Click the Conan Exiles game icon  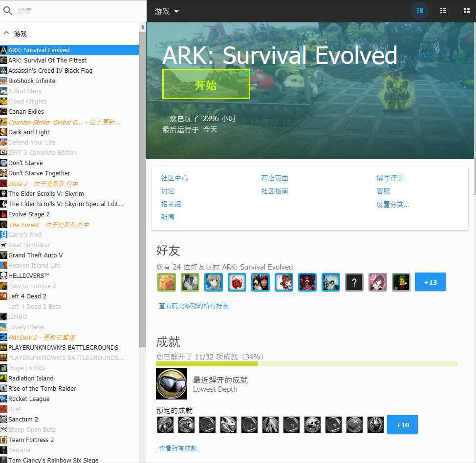click(3, 112)
